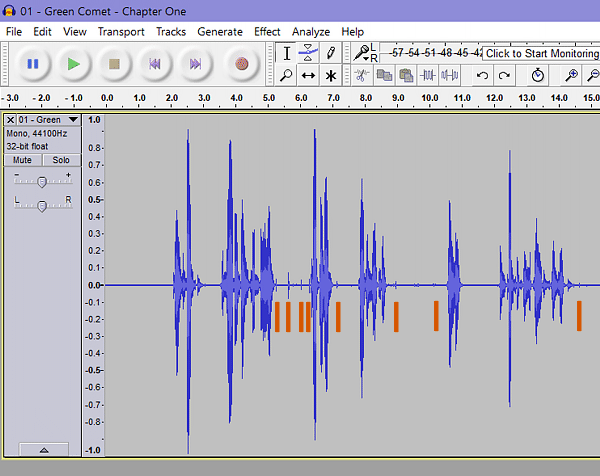Click the Record button
The height and width of the screenshot is (476, 600).
[241, 64]
